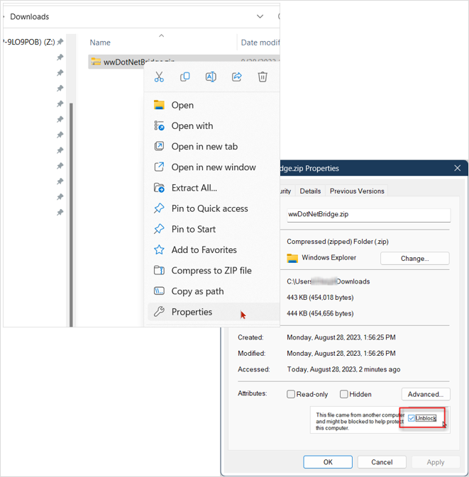Click the navigation pane vertical scrollbar
Viewport: 469px width, 477px height.
pos(71,215)
